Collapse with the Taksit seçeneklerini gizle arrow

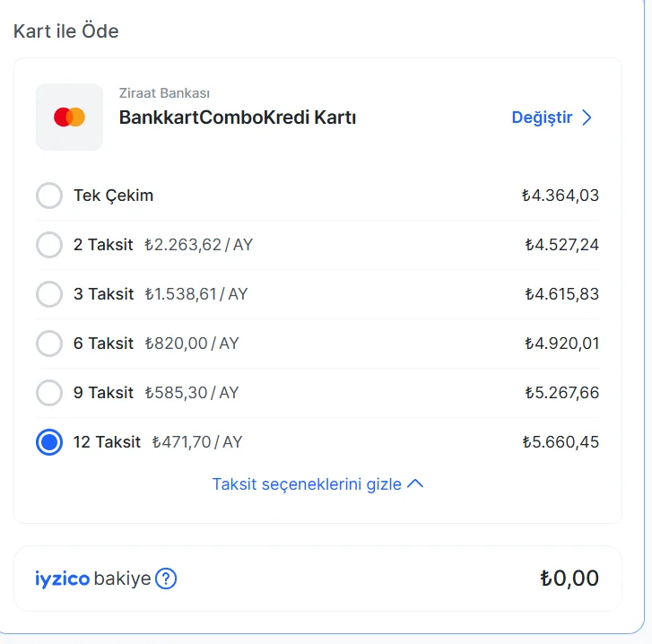[x=415, y=484]
